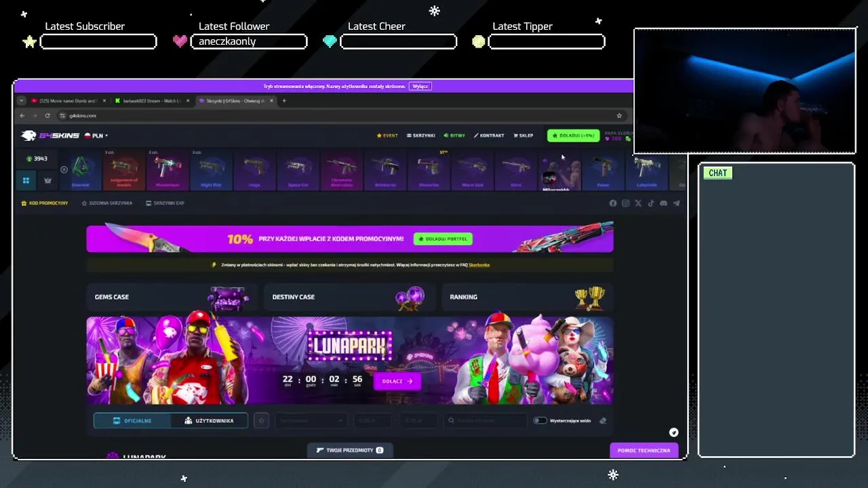The height and width of the screenshot is (488, 868).
Task: Open the SKRZYNKI EXP link
Action: point(165,203)
